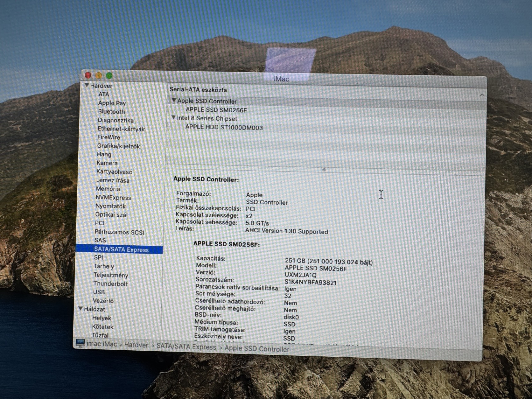Click Hardver in the path bar

(136, 345)
